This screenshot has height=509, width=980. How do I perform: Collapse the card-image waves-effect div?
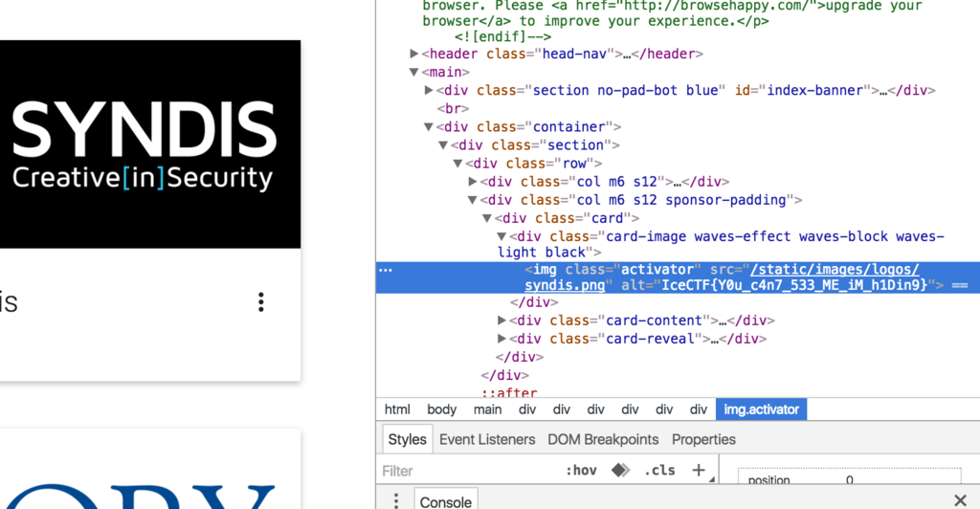(x=501, y=236)
